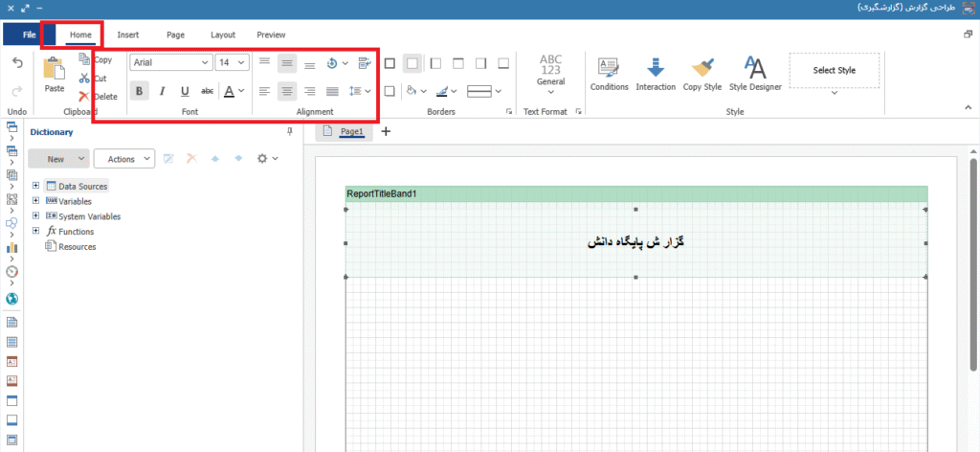Open the Preview tab
This screenshot has width=980, height=452.
tap(271, 34)
